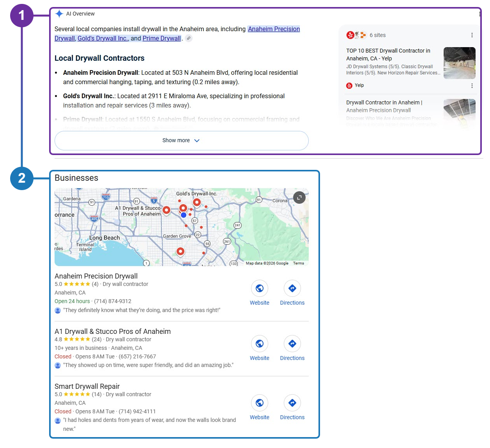Click the A1 Drywall & Stucco map pin

[x=166, y=210]
